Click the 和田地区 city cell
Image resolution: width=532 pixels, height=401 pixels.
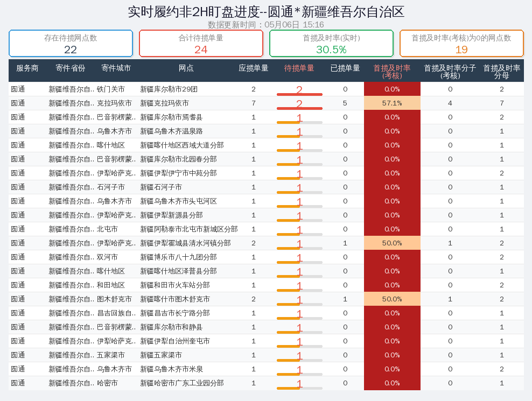click(110, 285)
